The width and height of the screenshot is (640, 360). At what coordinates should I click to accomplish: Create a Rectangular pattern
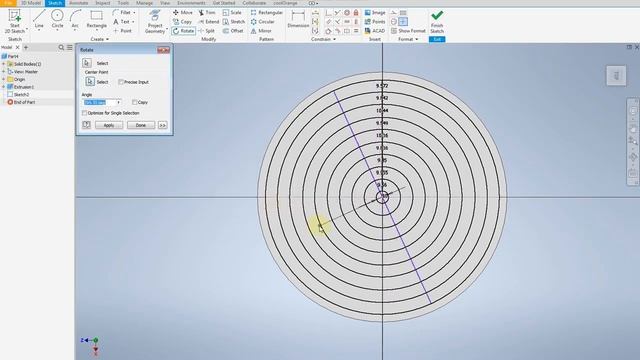coord(267,13)
